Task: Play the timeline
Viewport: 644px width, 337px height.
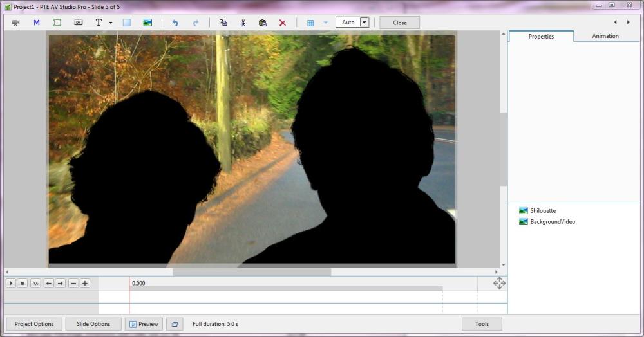Action: click(11, 283)
